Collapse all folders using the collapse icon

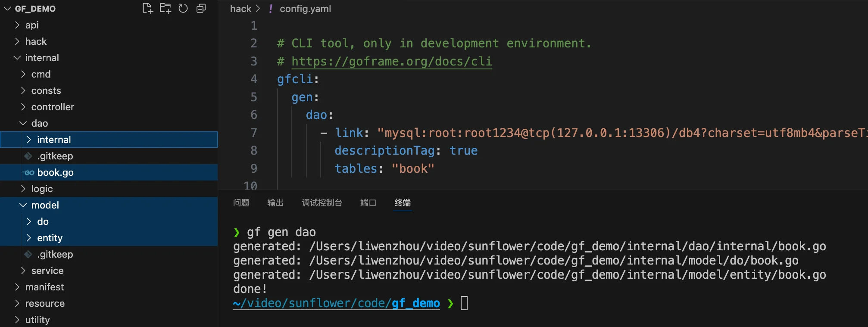click(201, 9)
